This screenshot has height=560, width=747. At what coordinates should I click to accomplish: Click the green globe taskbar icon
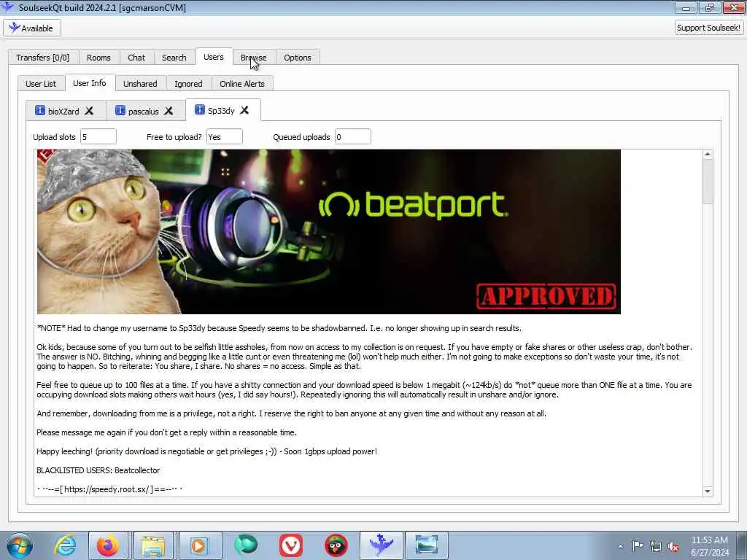coord(245,545)
